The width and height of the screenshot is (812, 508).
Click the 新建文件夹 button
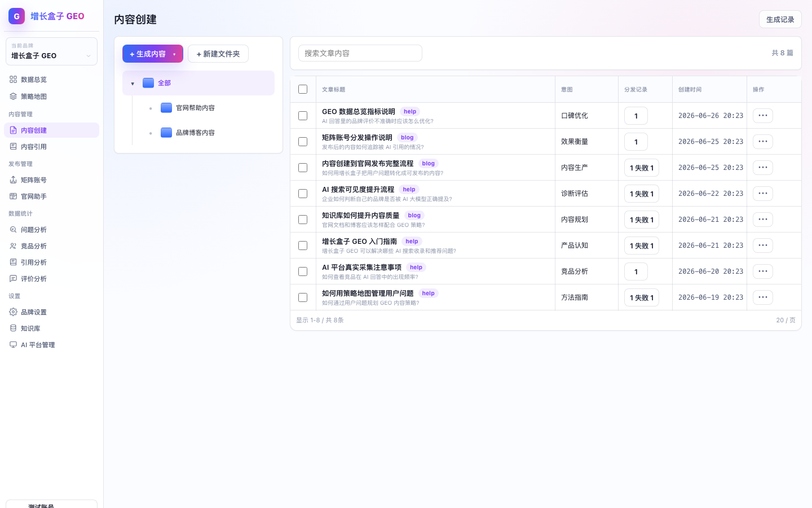tap(218, 54)
